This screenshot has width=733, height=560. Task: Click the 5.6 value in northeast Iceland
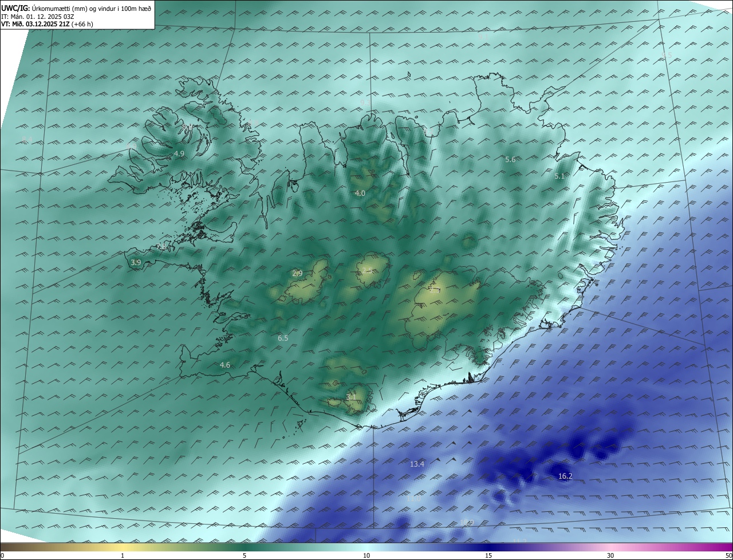(510, 160)
